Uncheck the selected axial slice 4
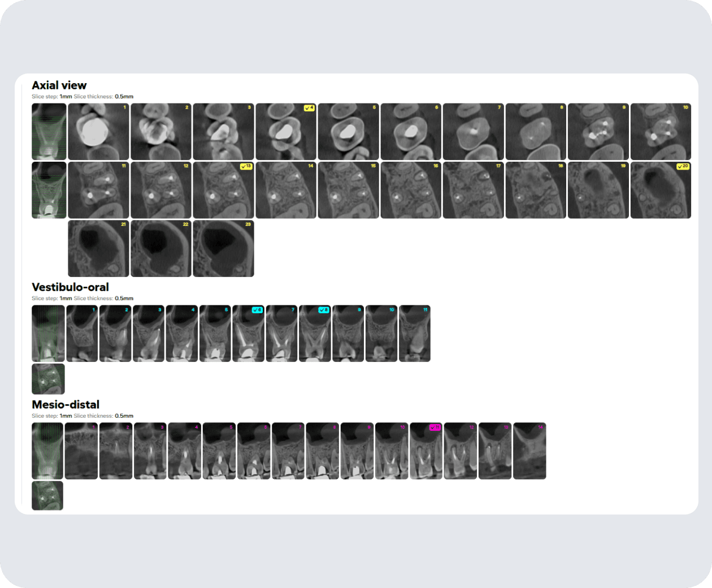 pos(309,108)
